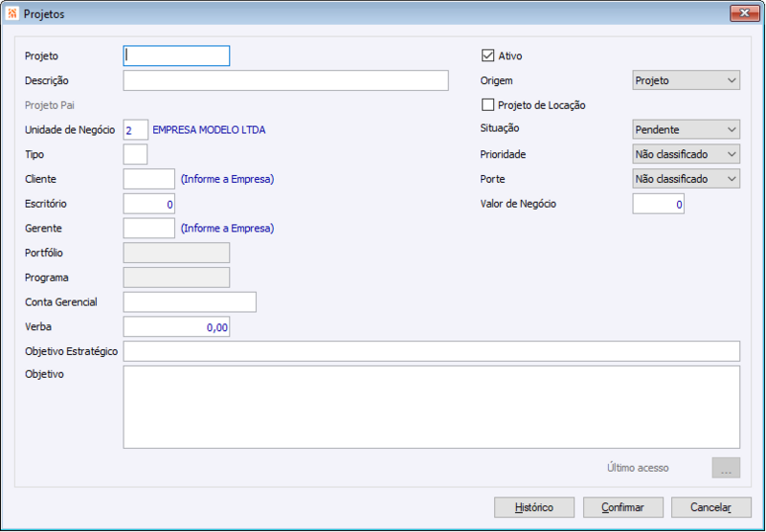Click the Histórico button
Screen dimensions: 766x532
tap(534, 507)
